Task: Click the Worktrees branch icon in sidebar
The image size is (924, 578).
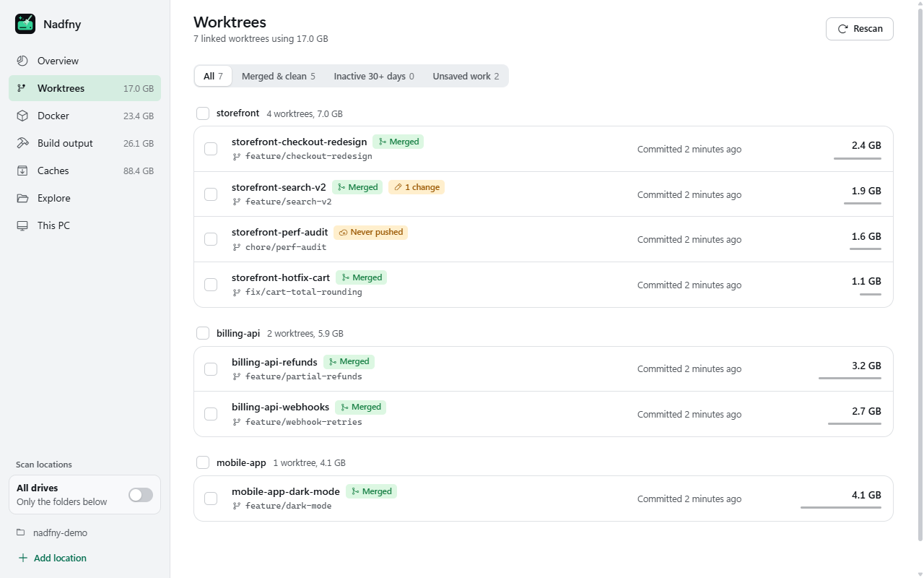Action: (x=22, y=88)
